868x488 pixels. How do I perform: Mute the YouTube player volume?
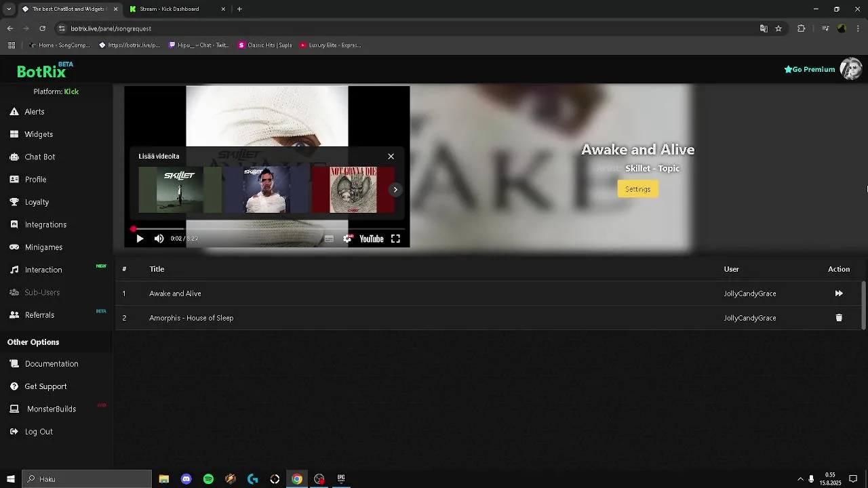159,239
